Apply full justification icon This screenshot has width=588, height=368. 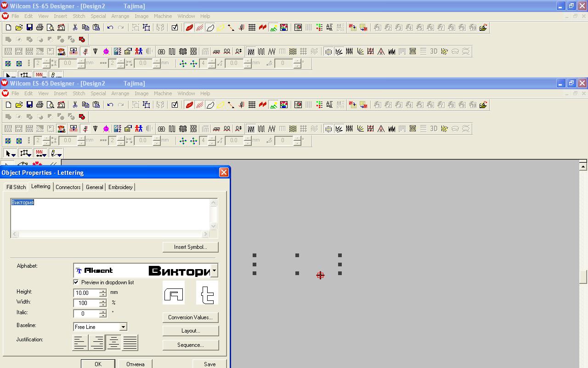pos(130,343)
